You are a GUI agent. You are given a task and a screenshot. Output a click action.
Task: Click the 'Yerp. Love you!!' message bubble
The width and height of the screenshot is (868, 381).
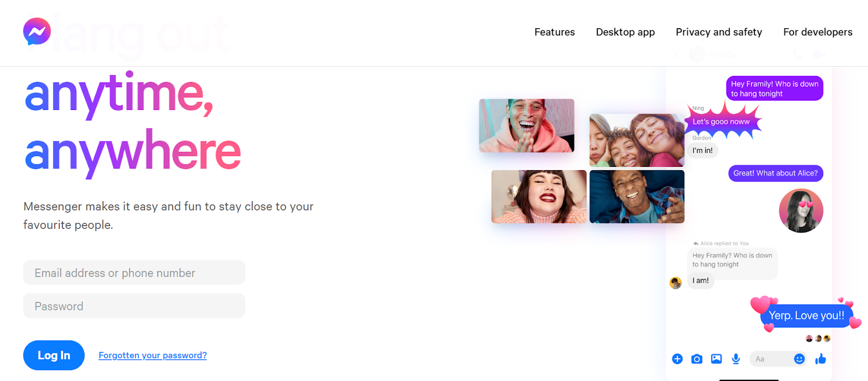[x=806, y=315]
